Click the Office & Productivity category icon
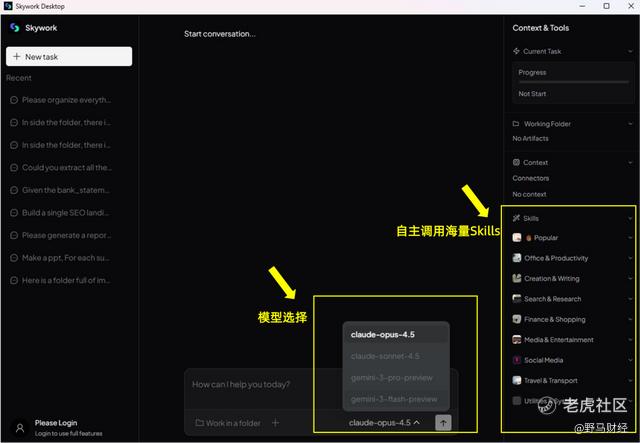640x443 pixels. 517,258
